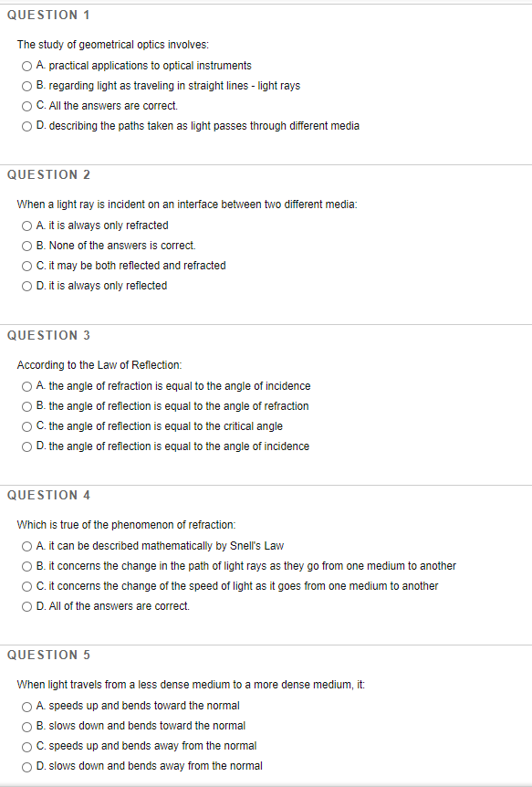This screenshot has width=532, height=787.
Task: Select 'slows down and bends toward the normal'
Action: (26, 725)
